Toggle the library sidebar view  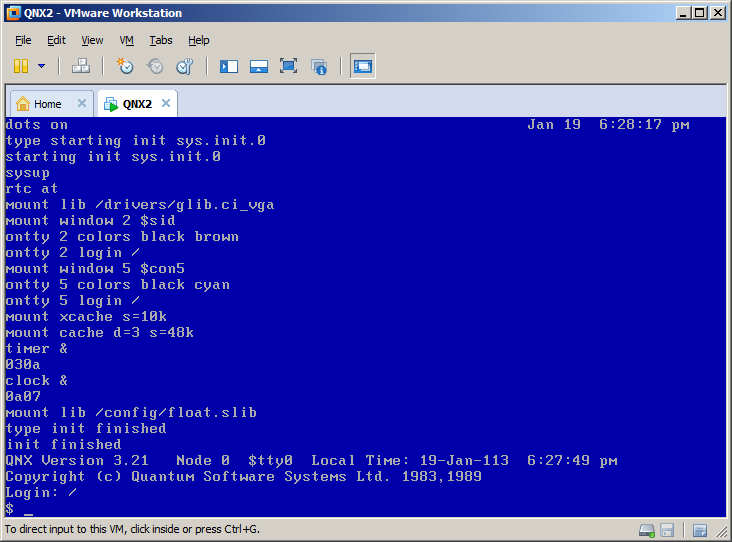[x=229, y=66]
